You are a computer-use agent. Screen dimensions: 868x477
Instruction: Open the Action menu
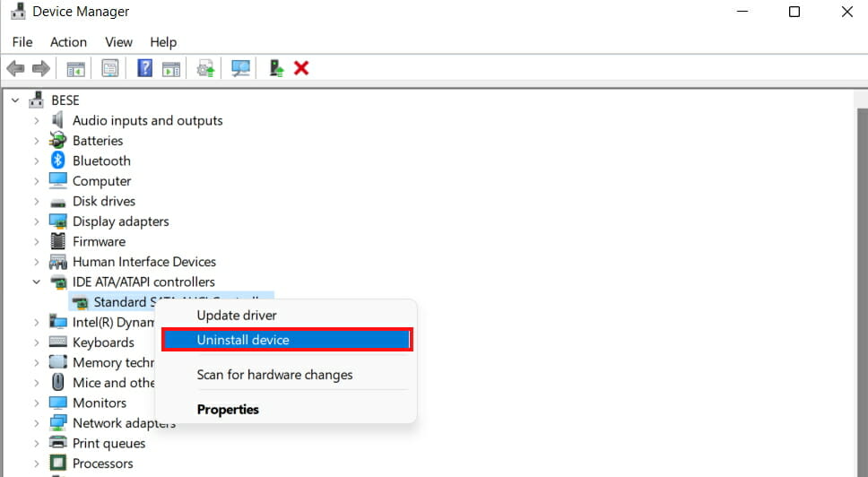coord(69,42)
